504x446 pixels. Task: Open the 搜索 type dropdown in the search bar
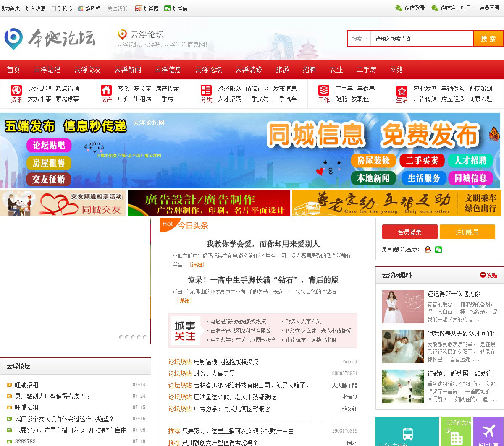[360, 39]
